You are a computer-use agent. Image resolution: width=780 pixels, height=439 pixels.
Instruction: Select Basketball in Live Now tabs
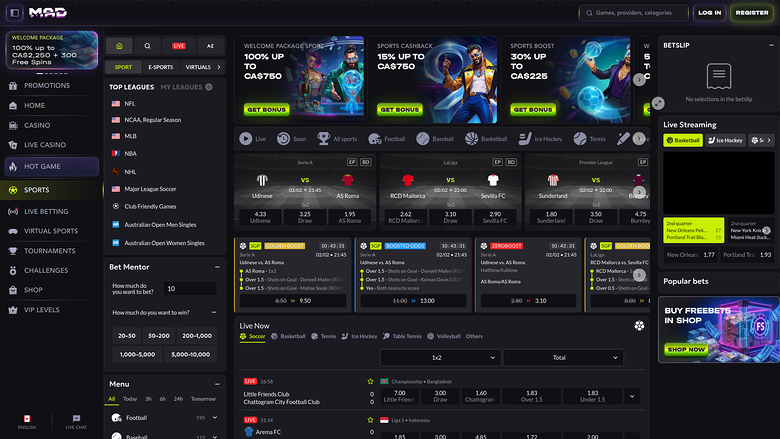point(288,336)
